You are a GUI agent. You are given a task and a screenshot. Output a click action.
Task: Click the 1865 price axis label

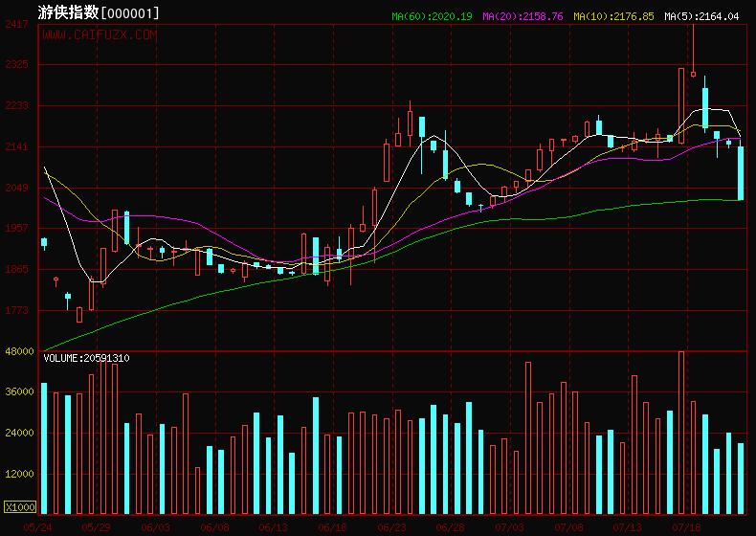16,269
